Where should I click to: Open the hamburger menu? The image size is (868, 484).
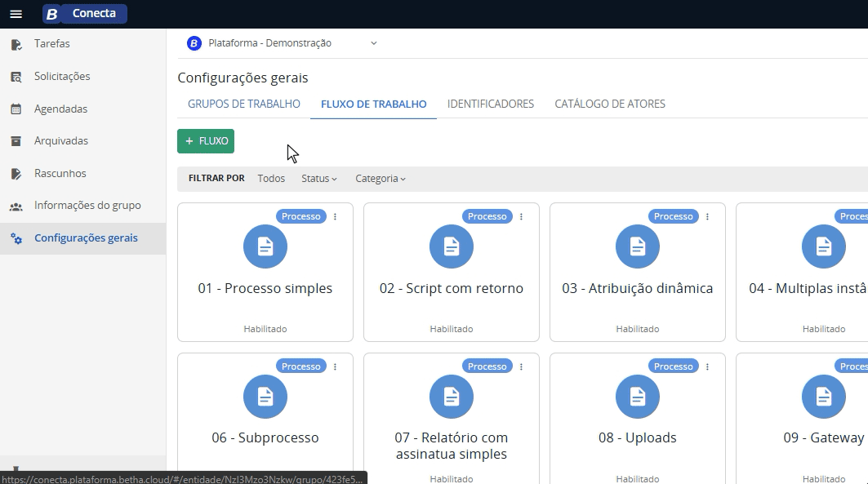[x=16, y=14]
